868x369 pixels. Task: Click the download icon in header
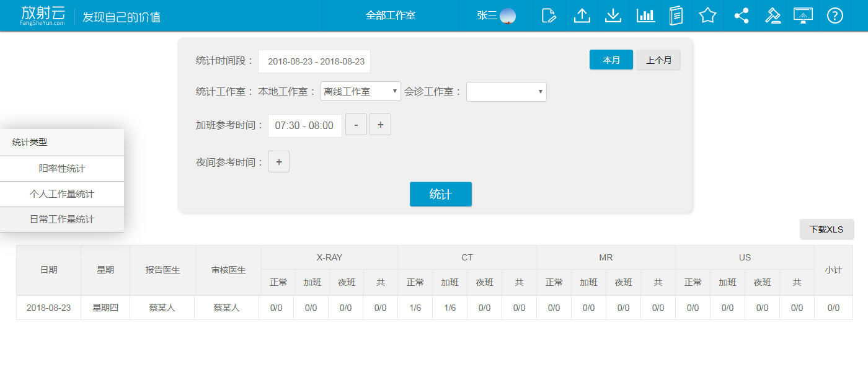pos(613,16)
